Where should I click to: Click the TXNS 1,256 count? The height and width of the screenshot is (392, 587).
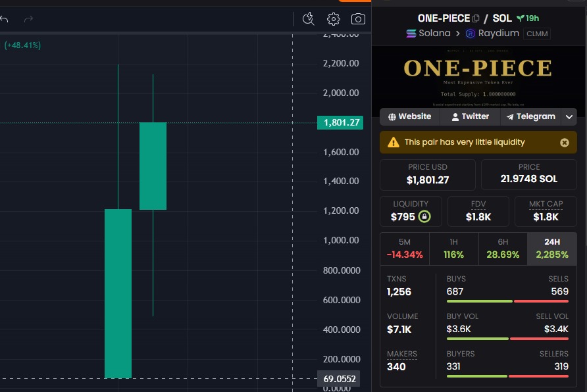399,292
